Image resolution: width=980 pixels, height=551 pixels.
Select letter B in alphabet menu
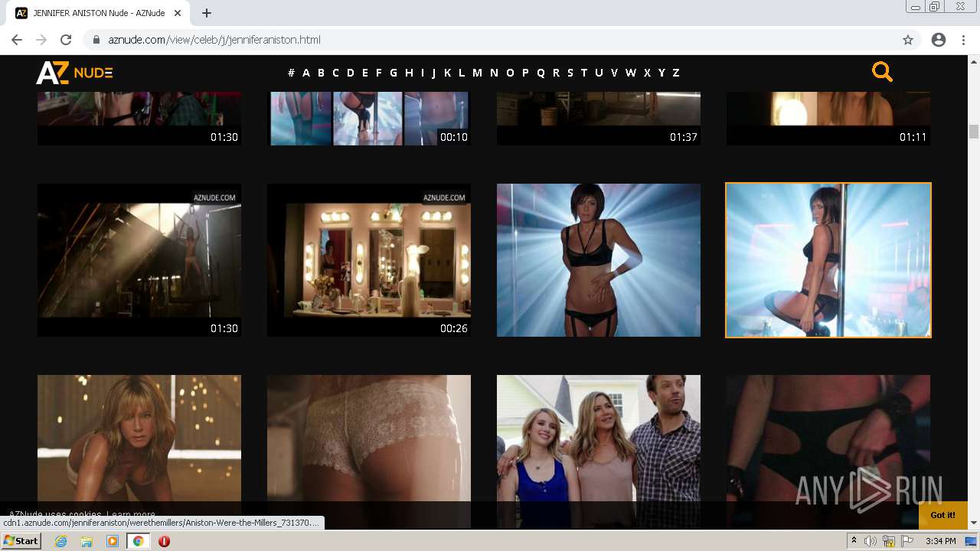(321, 73)
